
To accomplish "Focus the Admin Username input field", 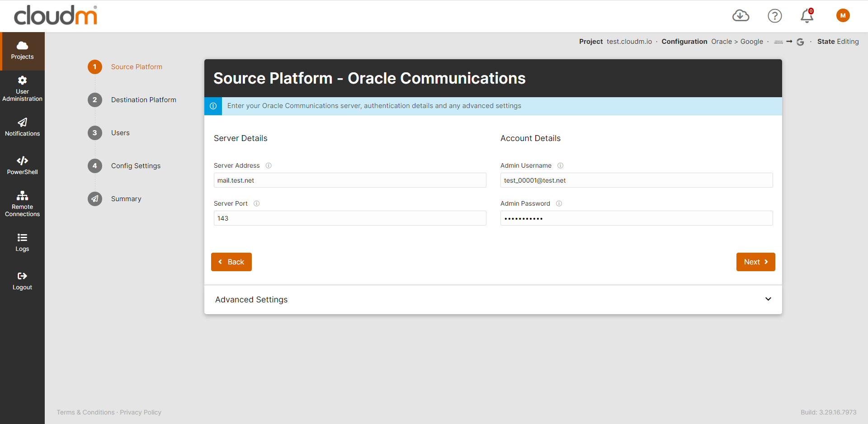I will coord(637,180).
